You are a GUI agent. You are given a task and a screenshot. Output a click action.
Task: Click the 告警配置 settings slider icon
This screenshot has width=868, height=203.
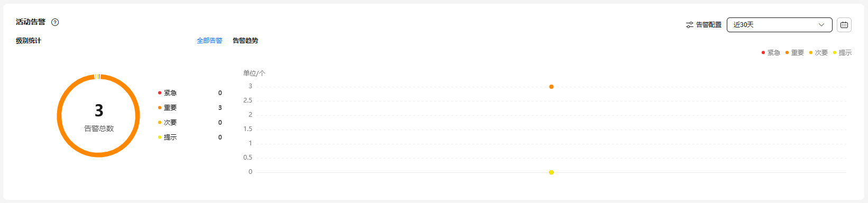(x=690, y=25)
